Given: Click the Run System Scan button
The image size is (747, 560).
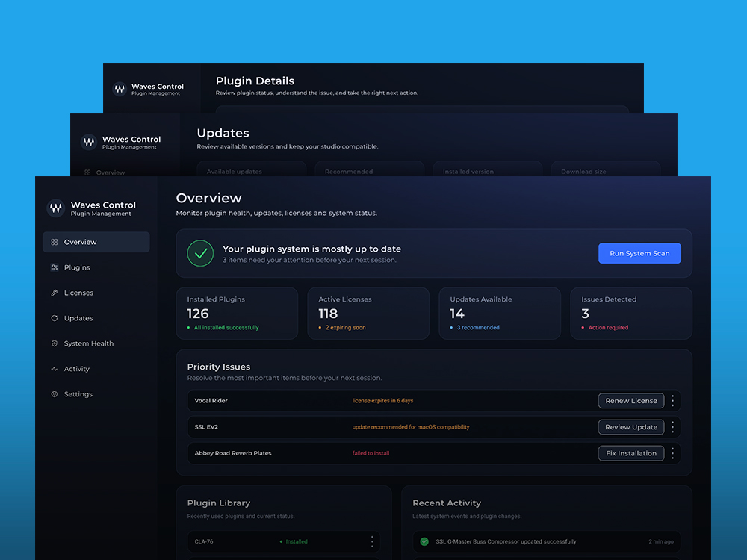Looking at the screenshot, I should click(x=639, y=253).
